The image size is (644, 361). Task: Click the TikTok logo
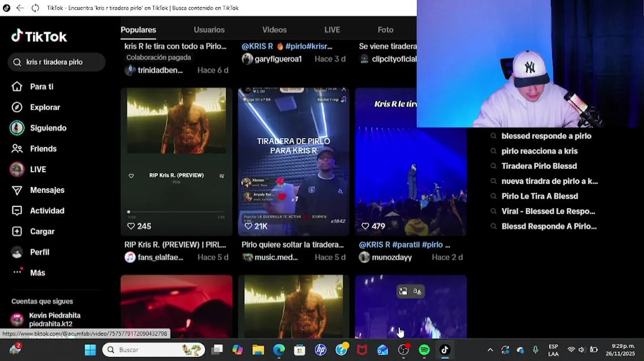39,37
